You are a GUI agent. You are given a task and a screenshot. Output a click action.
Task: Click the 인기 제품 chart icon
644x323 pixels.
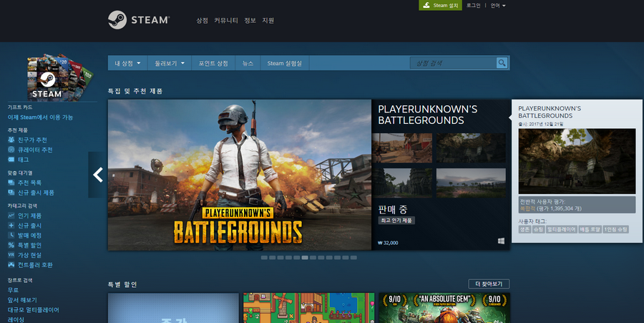coord(11,216)
